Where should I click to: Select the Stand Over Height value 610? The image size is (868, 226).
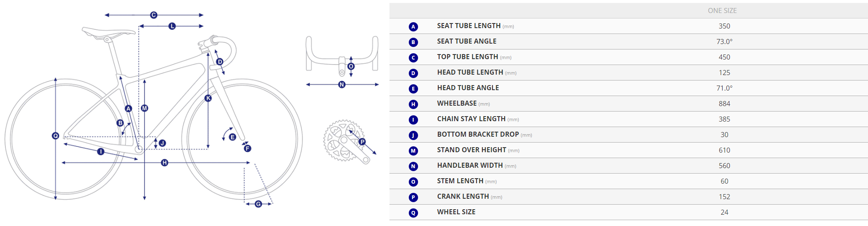tap(724, 150)
